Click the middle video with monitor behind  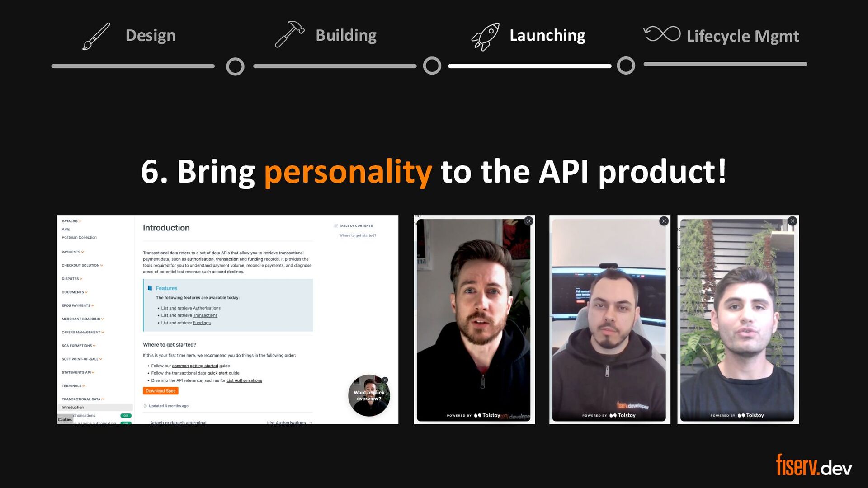(609, 320)
